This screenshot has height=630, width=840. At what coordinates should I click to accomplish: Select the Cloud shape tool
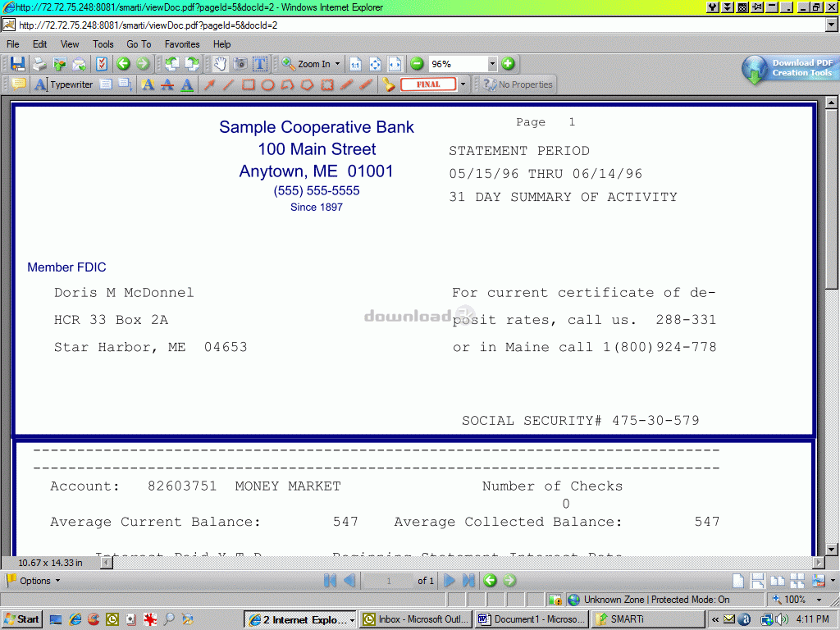[x=327, y=84]
